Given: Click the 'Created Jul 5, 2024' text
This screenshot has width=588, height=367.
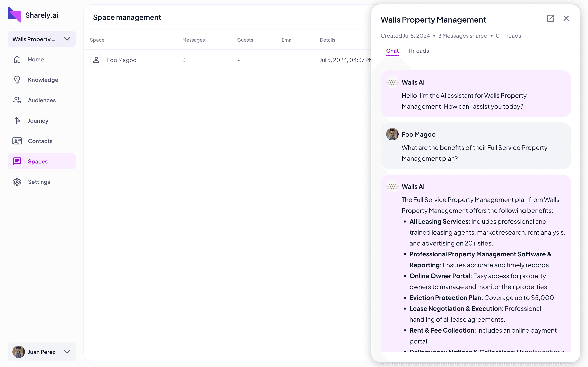Looking at the screenshot, I should [405, 36].
